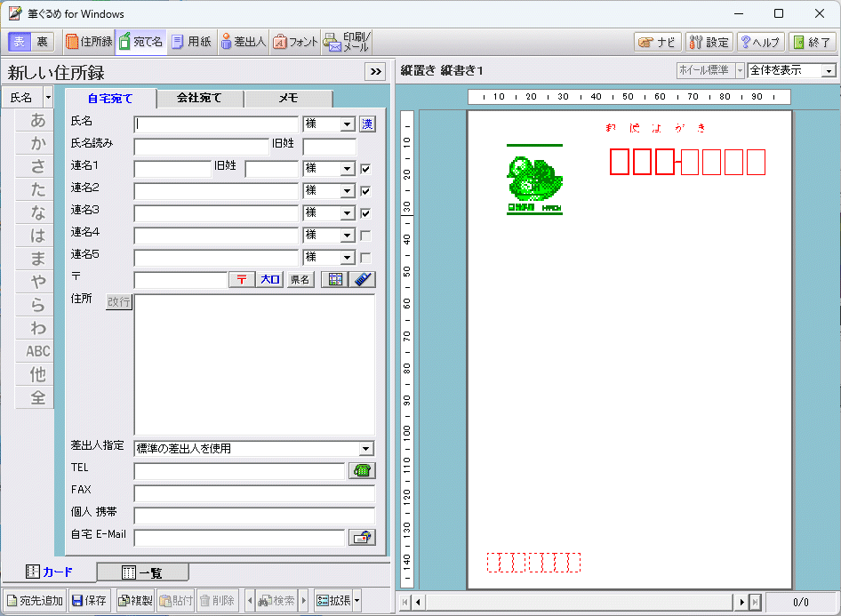Uncheck the 連名2 print checkbox
Screen dimensions: 841x616
(x=365, y=191)
